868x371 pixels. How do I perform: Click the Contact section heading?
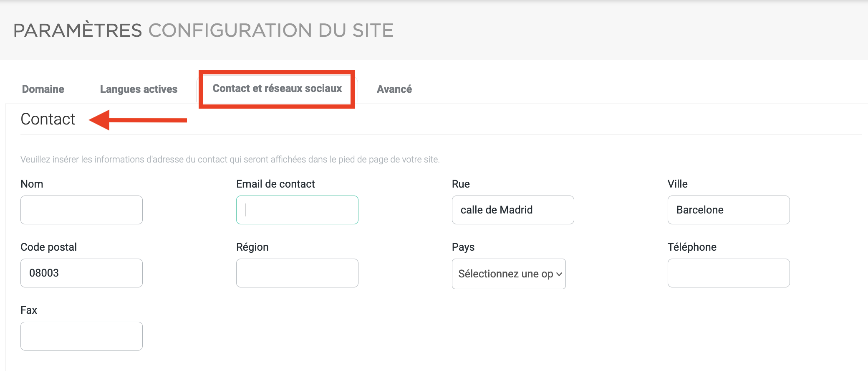click(x=48, y=119)
